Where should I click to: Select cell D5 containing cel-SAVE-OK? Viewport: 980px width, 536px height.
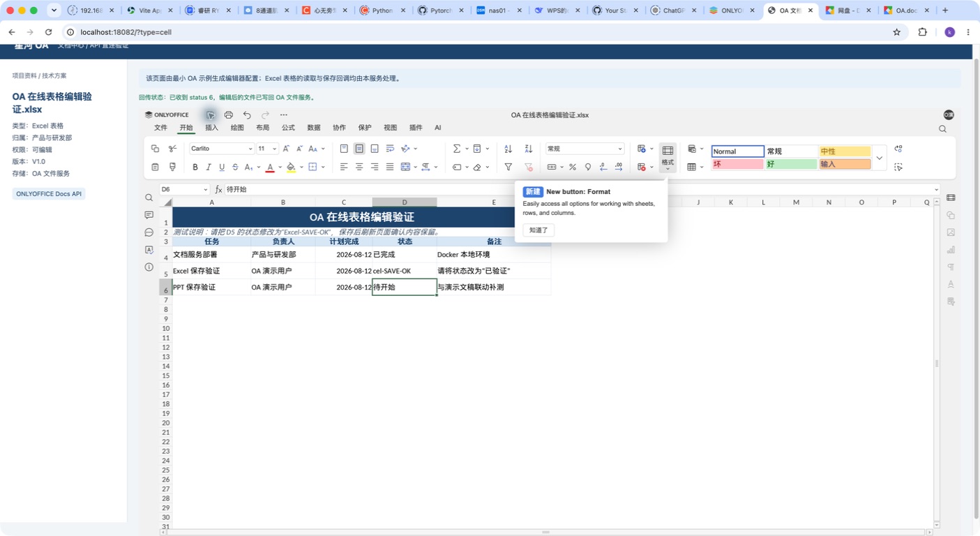405,271
